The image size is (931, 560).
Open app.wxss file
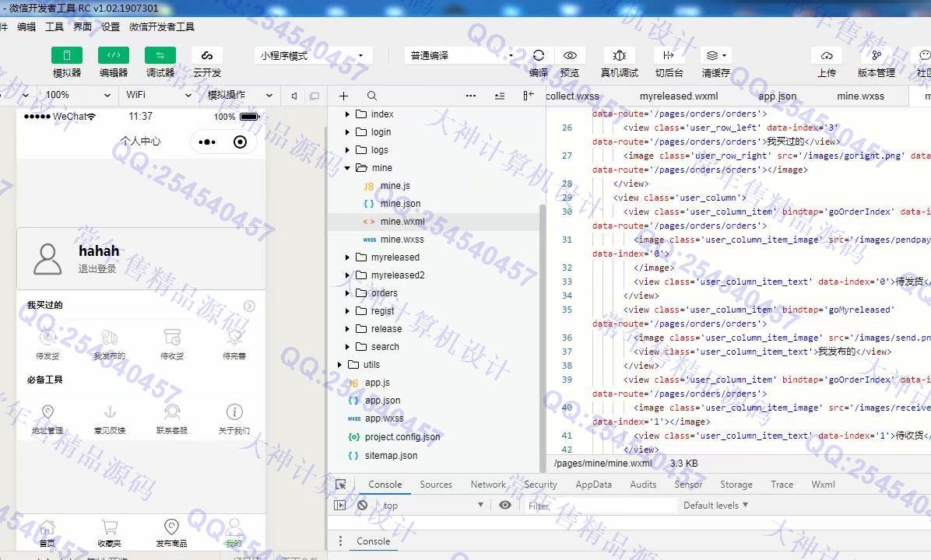(384, 418)
